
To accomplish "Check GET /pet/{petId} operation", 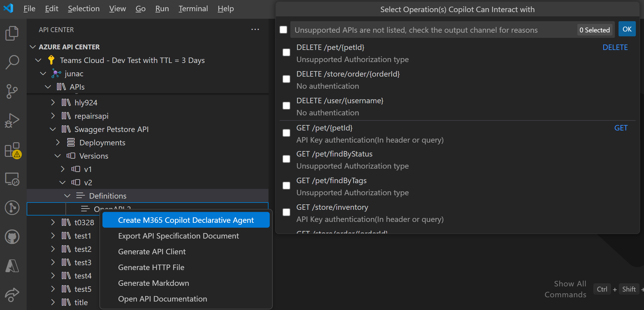I will [286, 133].
